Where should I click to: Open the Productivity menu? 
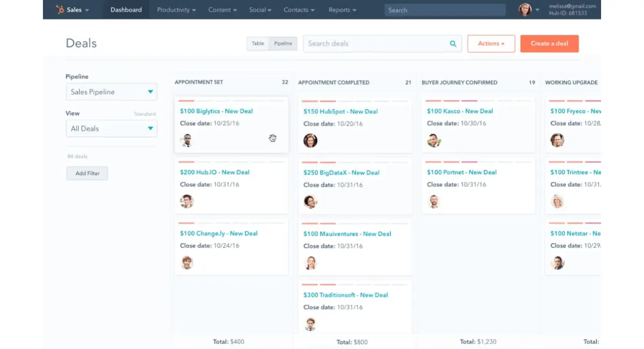[x=176, y=9]
